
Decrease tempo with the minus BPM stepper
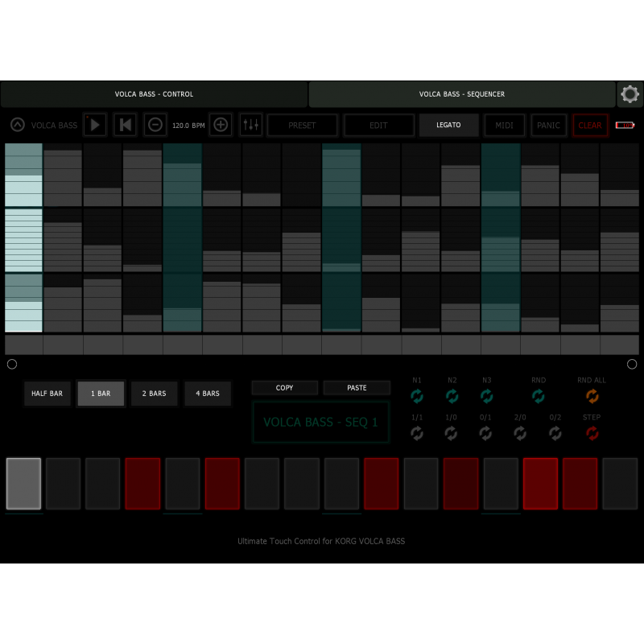(x=155, y=125)
